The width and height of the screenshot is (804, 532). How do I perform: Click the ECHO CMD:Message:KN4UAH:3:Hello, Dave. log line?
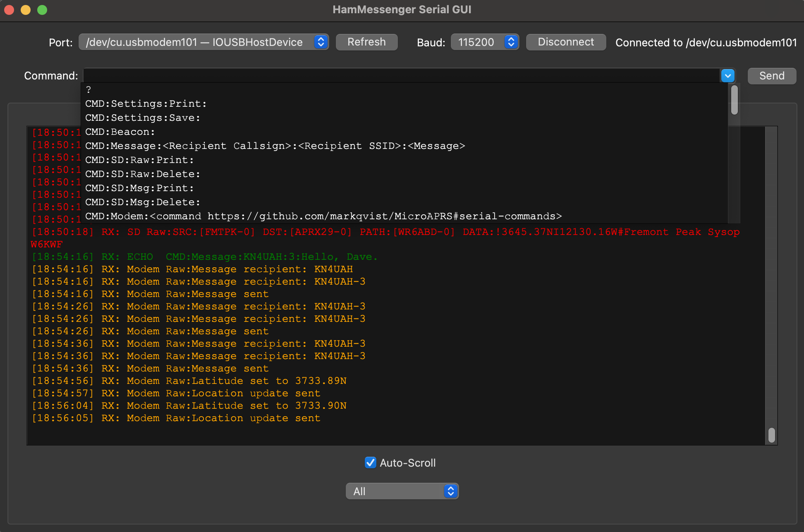tap(205, 257)
